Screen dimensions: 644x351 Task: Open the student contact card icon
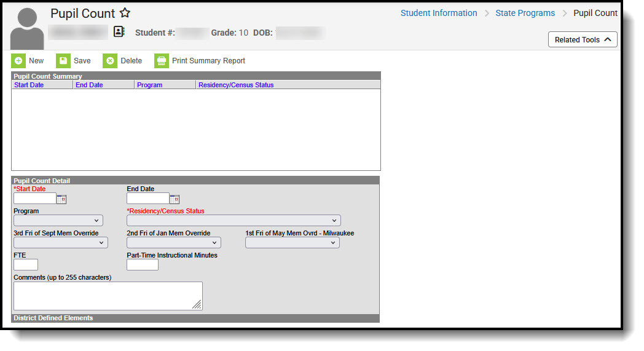pos(119,31)
